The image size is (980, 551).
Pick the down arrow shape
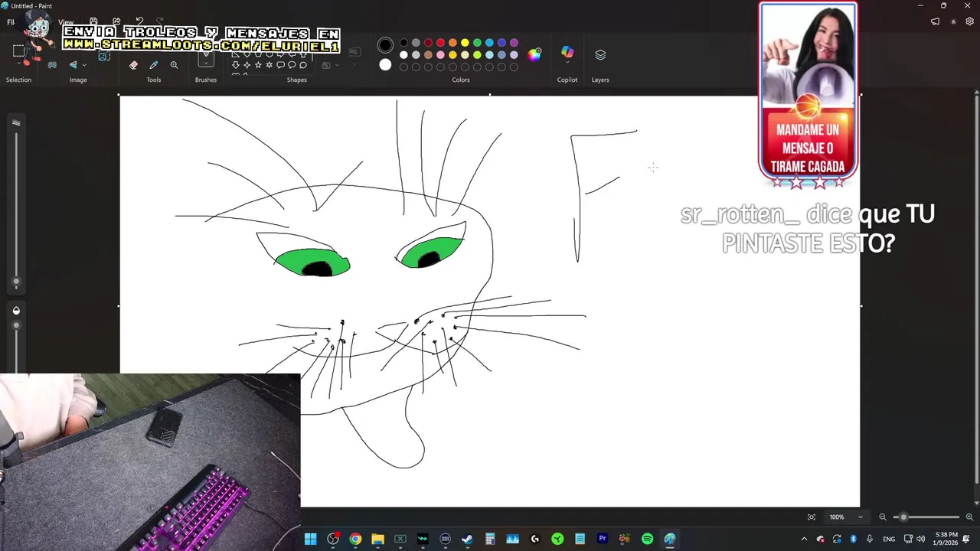236,65
